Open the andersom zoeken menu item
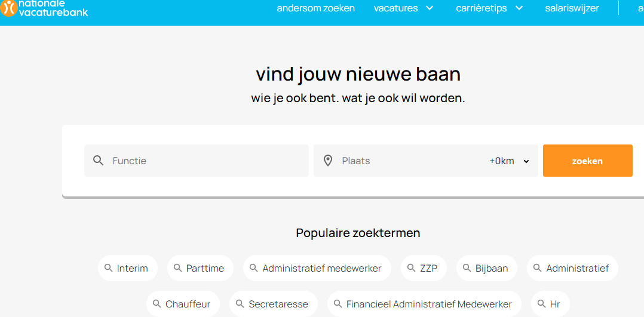644x317 pixels. tap(315, 8)
